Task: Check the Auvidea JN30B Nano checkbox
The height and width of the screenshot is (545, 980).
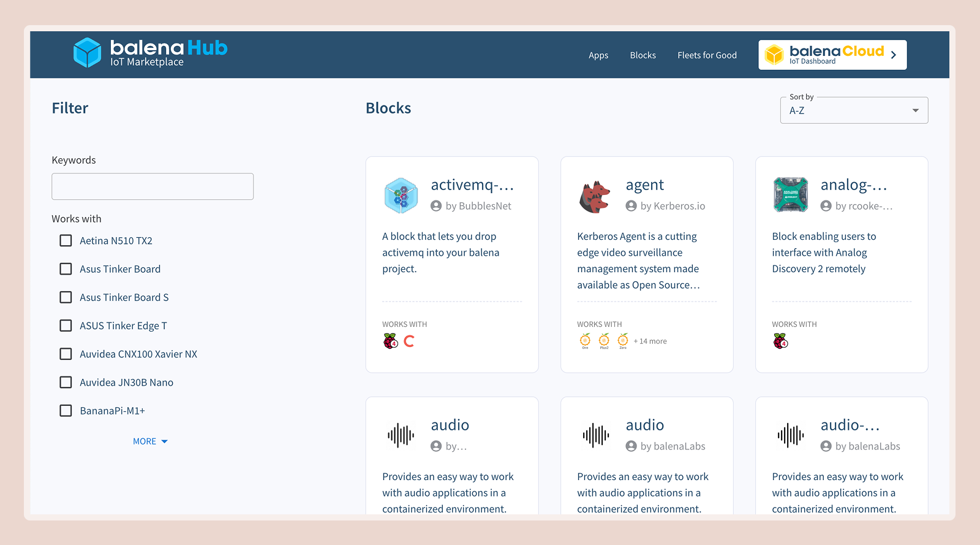Action: [66, 382]
